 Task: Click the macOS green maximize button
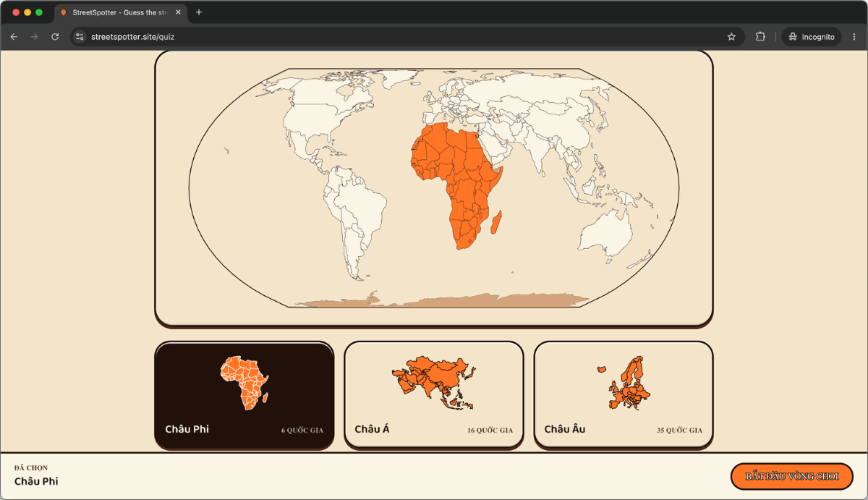pos(39,12)
